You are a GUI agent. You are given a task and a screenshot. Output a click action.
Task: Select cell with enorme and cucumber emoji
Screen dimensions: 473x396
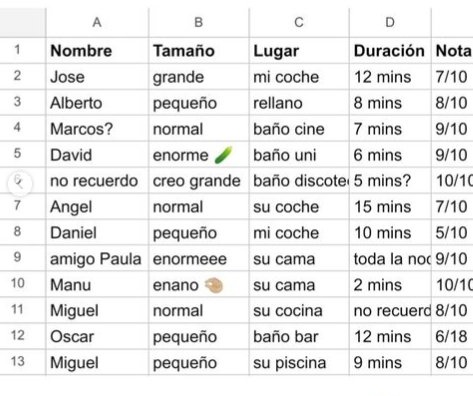coord(199,155)
